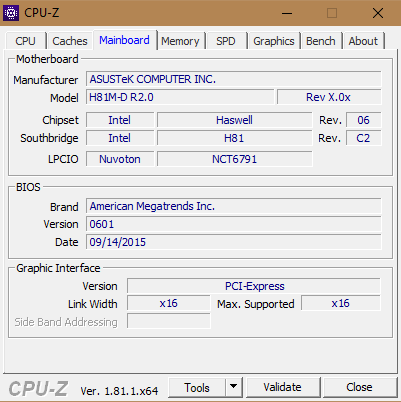Select the BIOS Version field 0601
Image resolution: width=401 pixels, height=402 pixels.
[x=234, y=224]
